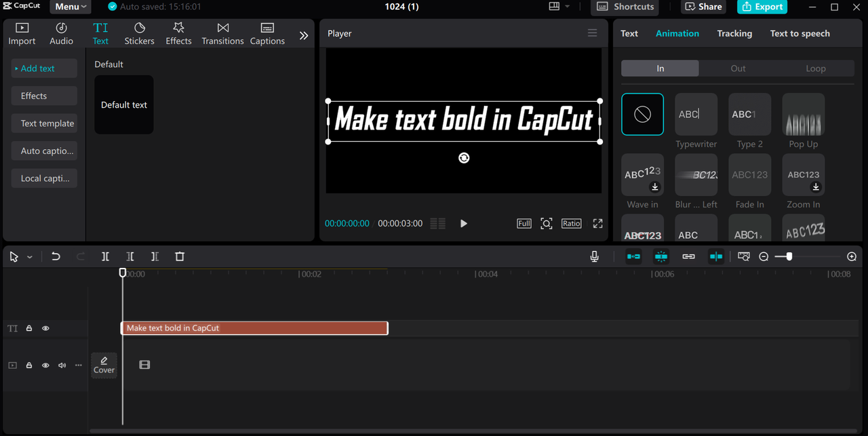
Task: Click the compare grid icon beside timecode
Action: (438, 223)
